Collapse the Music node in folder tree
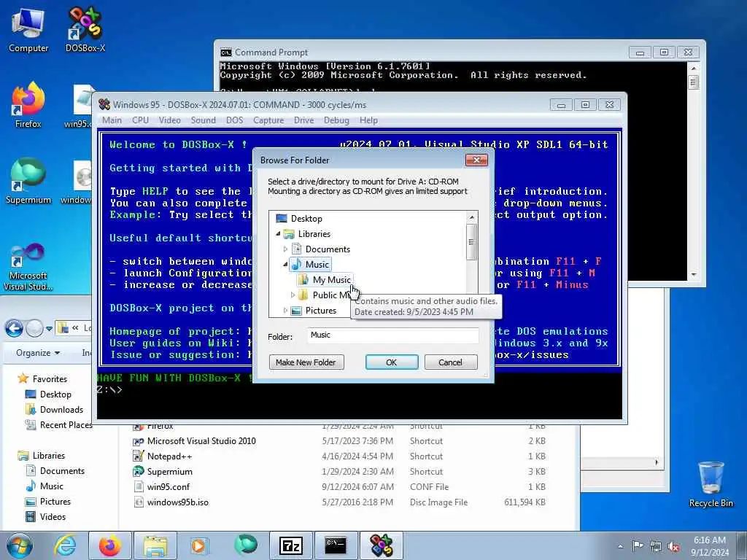 pos(285,264)
